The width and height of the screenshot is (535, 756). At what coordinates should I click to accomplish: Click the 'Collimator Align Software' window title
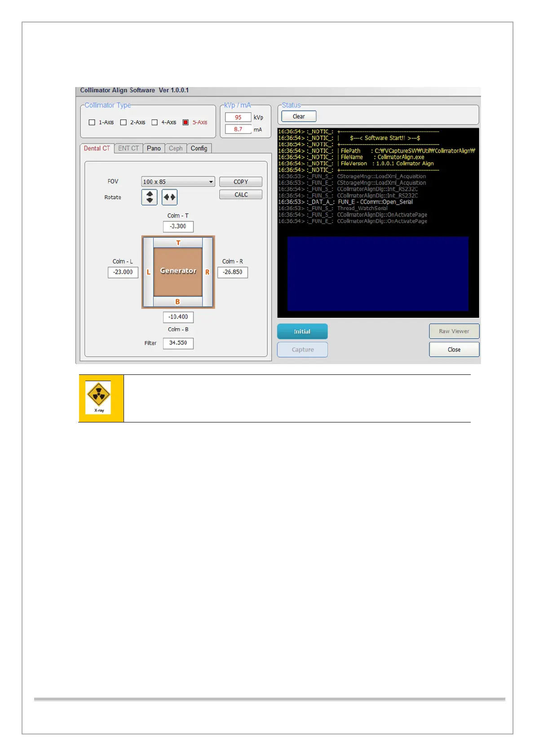[134, 90]
